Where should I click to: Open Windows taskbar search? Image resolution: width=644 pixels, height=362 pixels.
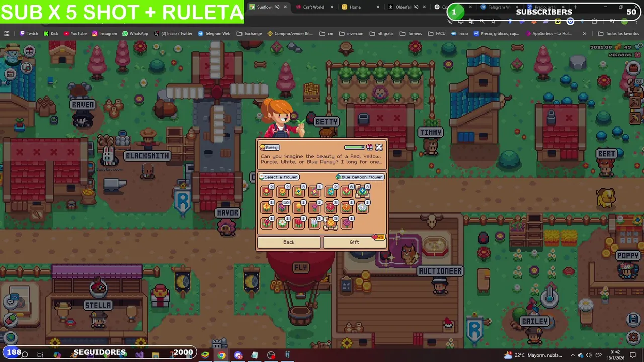[24, 355]
